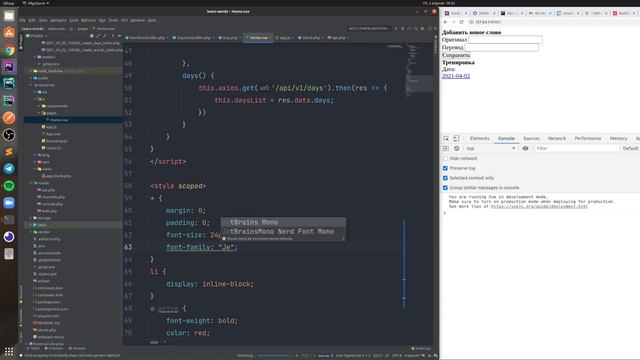This screenshot has height=360, width=640.
Task: Switch to Elements tab in DevTools
Action: coord(480,139)
